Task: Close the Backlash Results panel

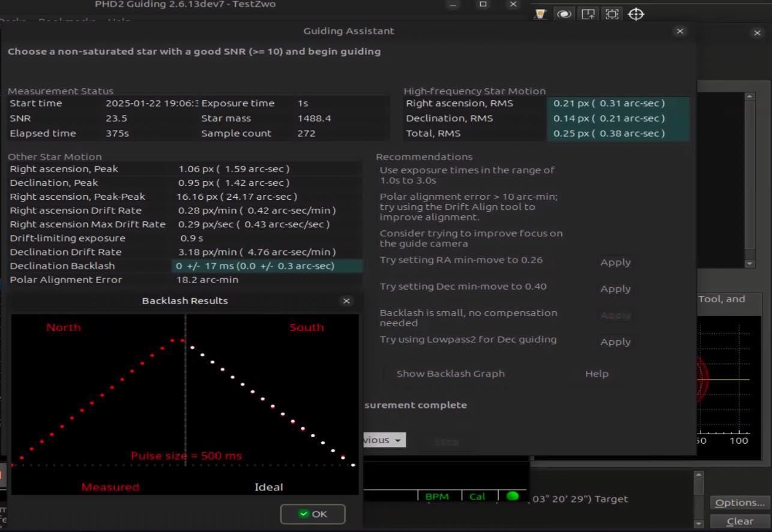Action: (x=346, y=301)
